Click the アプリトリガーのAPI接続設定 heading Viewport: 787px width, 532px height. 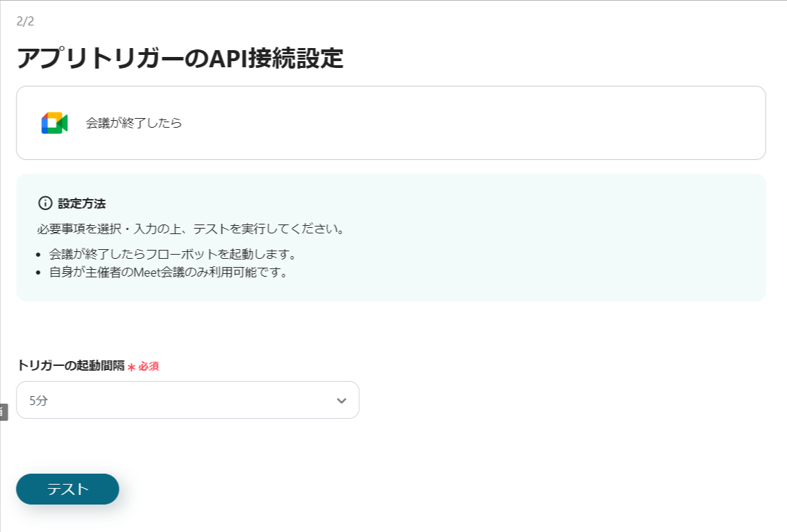tap(180, 59)
